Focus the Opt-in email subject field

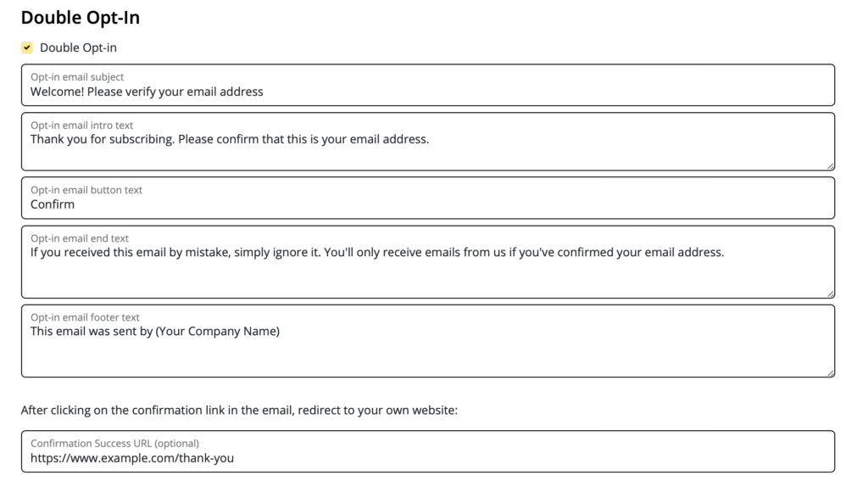click(428, 85)
